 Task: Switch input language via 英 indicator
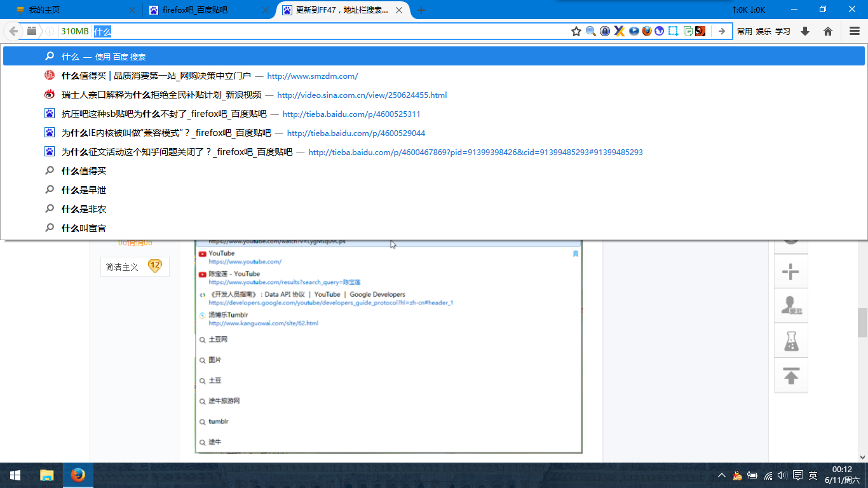click(x=813, y=475)
